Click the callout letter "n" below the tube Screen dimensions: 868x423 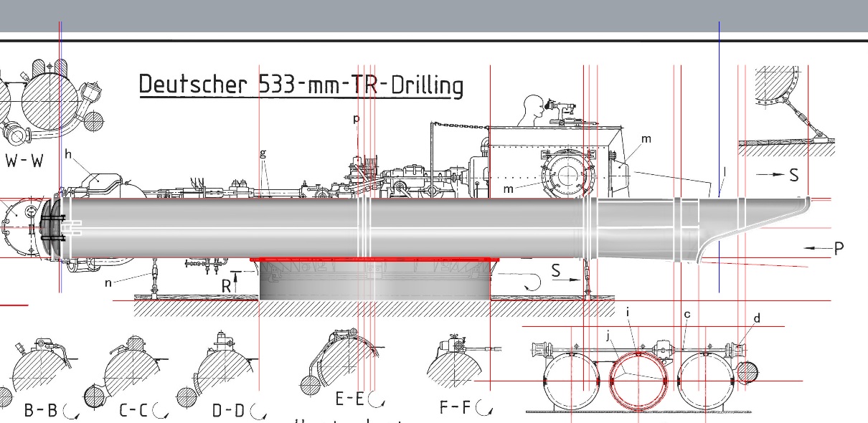(108, 282)
